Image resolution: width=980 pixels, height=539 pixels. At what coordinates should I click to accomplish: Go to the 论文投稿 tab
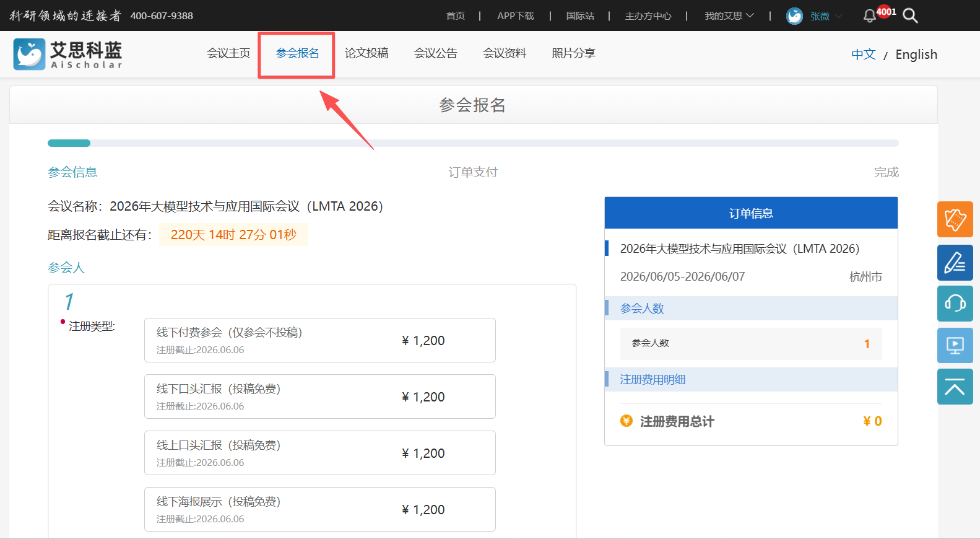(x=366, y=53)
